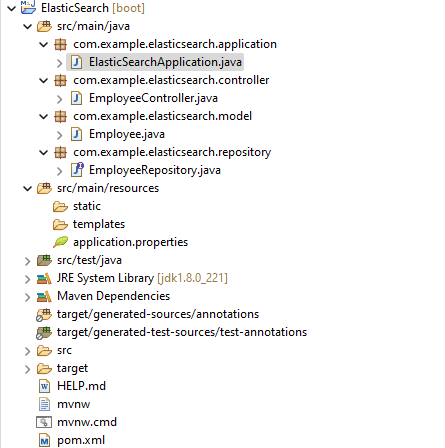
Task: Select target/generated-sources/annotations entry
Action: (148, 314)
